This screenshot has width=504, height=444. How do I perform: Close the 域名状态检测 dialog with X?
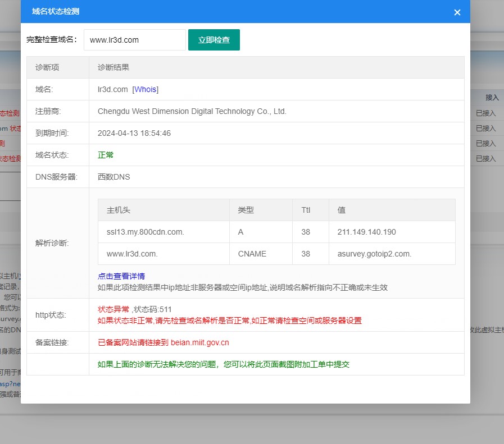pyautogui.click(x=457, y=12)
